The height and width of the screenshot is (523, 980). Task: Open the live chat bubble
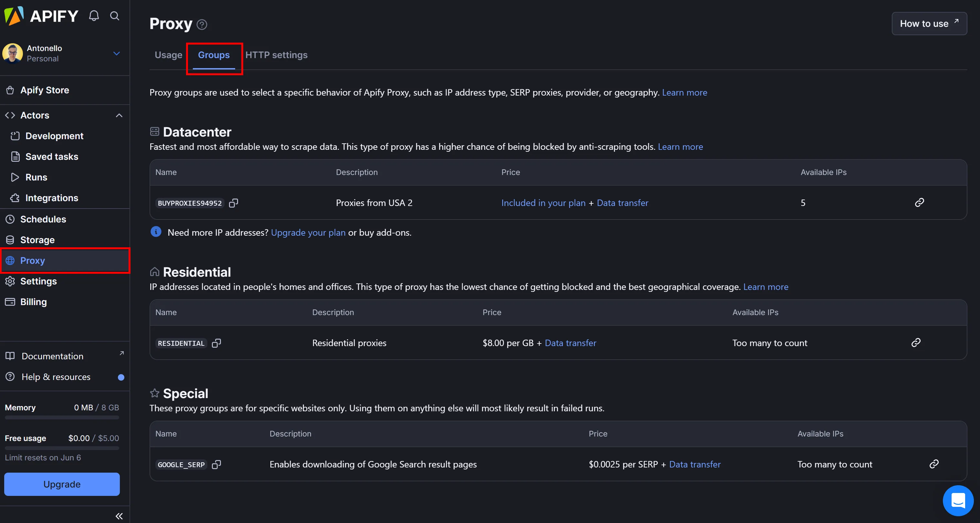(958, 500)
